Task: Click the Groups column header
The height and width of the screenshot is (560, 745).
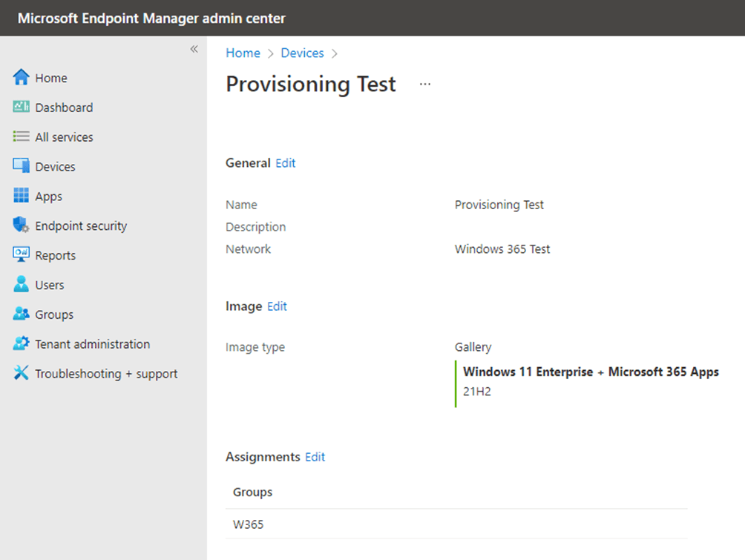Action: pyautogui.click(x=252, y=492)
